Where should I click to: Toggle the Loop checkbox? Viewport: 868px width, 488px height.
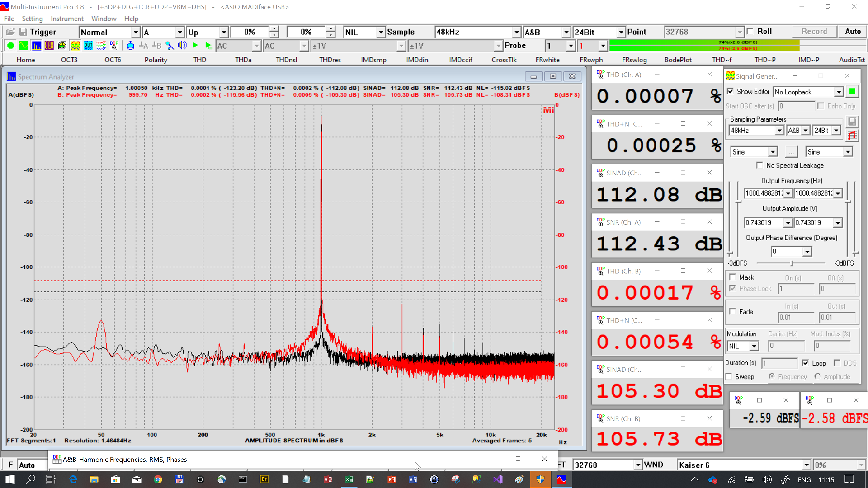click(x=805, y=363)
